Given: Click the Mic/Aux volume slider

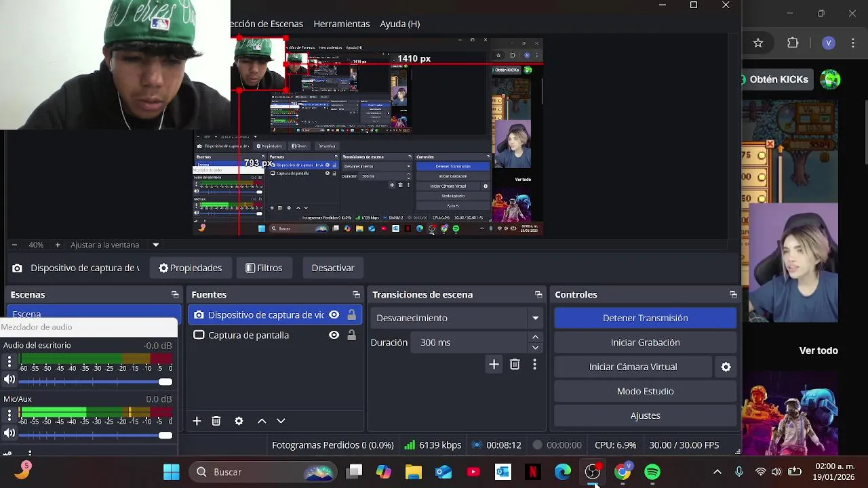Looking at the screenshot, I should (x=96, y=435).
